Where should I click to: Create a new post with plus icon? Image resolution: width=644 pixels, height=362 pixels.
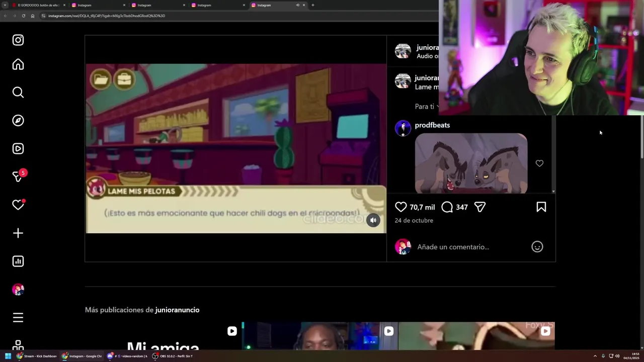[x=18, y=233]
